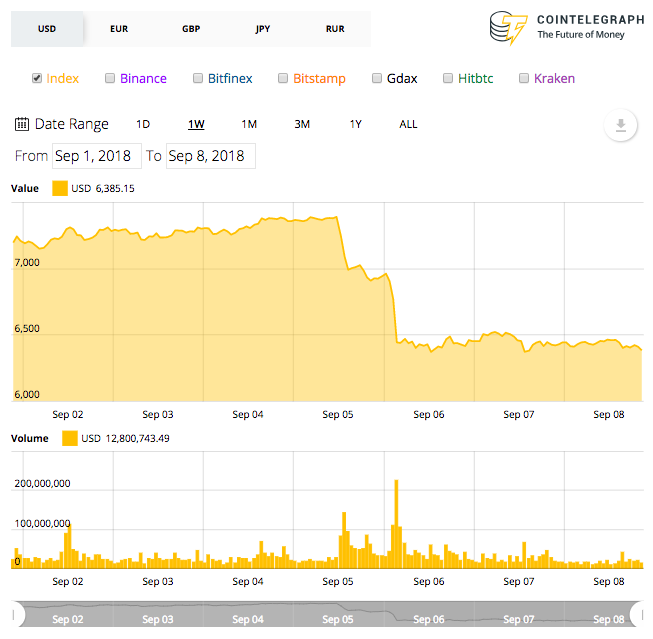Screen dimensions: 653x639
Task: Click the From date field Sep 1, 2018
Action: [97, 156]
